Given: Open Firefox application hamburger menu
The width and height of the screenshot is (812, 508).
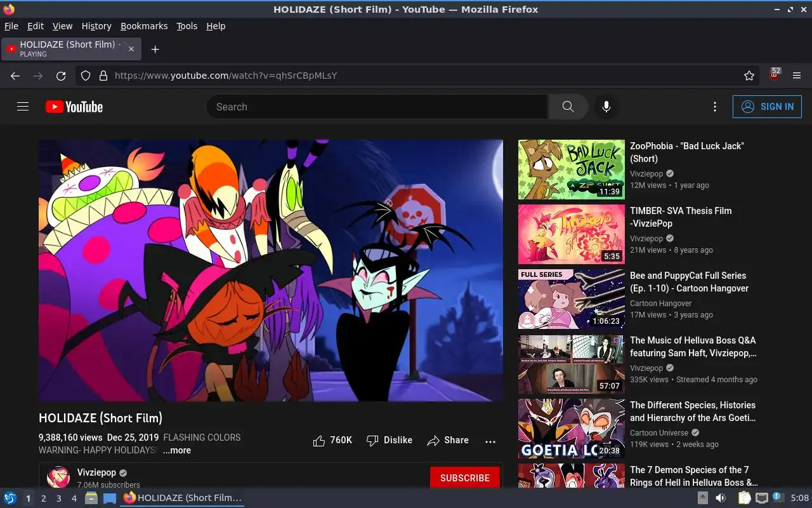Looking at the screenshot, I should pyautogui.click(x=797, y=76).
